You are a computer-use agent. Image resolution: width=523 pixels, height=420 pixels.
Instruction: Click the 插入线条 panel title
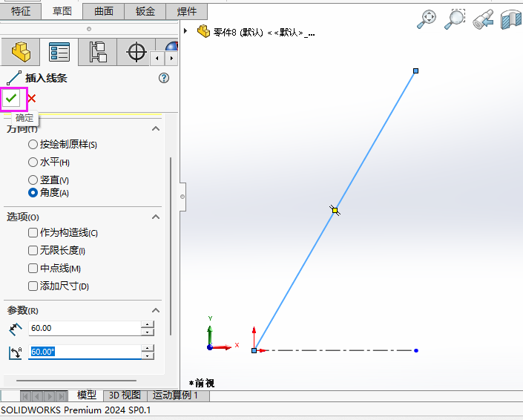coord(46,78)
